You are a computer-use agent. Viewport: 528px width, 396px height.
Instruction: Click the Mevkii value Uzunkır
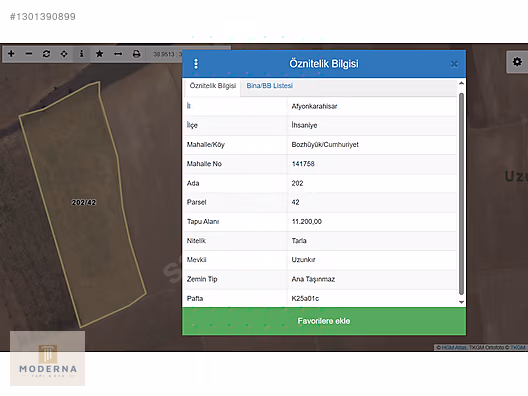coord(303,260)
